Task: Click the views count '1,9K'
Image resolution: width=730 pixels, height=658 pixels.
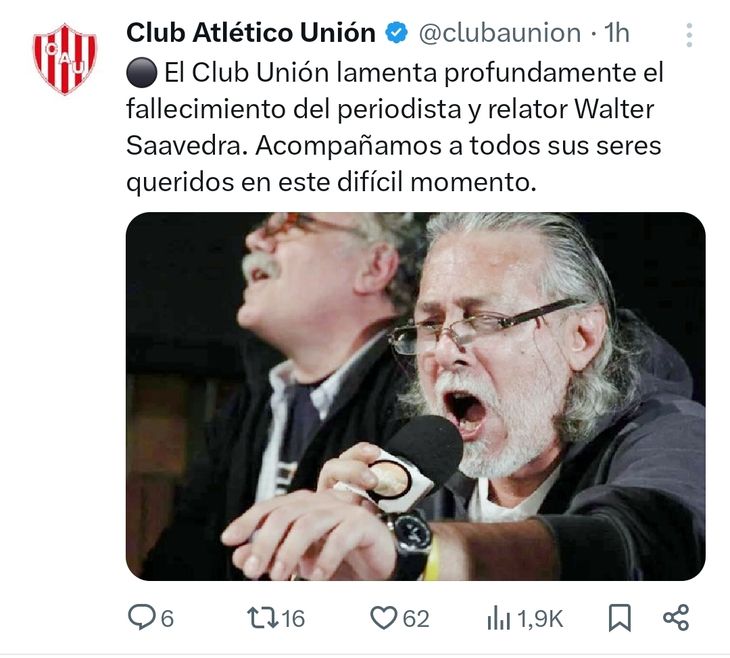Action: [x=540, y=619]
